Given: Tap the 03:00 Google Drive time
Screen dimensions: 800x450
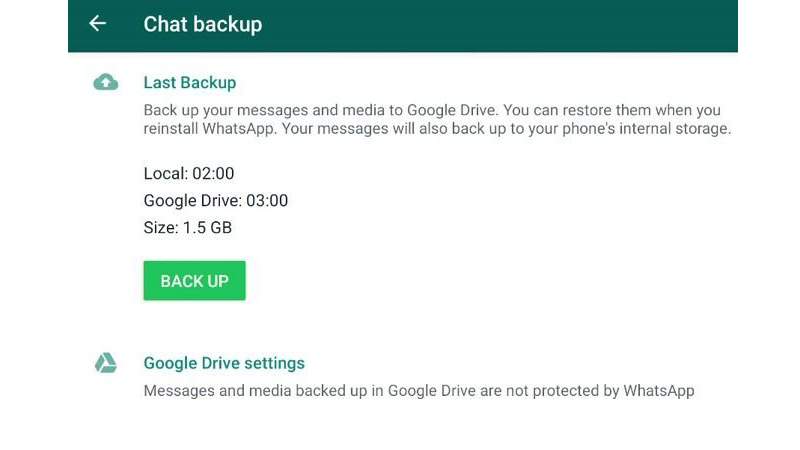Looking at the screenshot, I should tap(266, 201).
